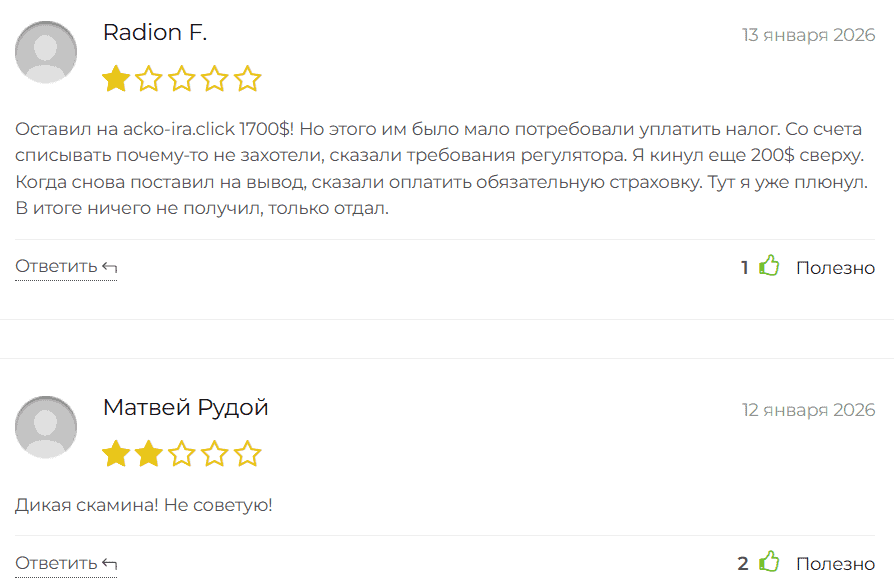
Task: Click the thumbs up icon on Radion F.'s review
Action: pyautogui.click(x=768, y=266)
